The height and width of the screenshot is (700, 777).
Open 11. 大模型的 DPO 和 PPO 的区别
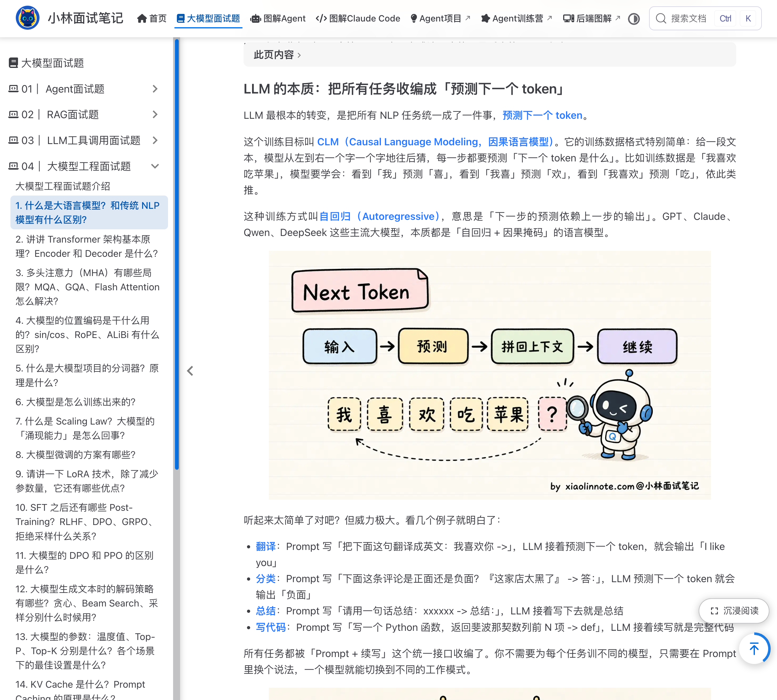point(85,562)
